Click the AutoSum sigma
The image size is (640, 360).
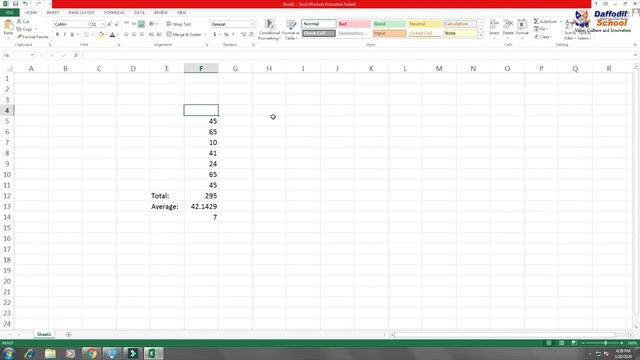coord(536,21)
